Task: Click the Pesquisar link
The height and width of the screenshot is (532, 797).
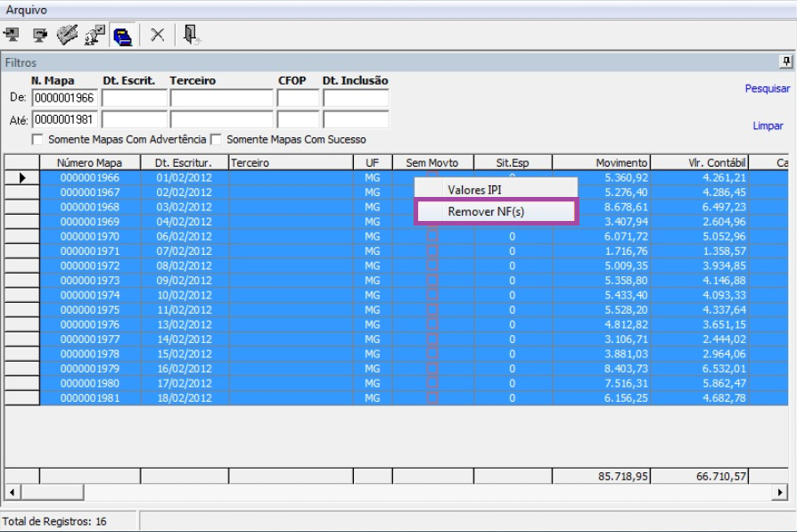Action: click(767, 89)
